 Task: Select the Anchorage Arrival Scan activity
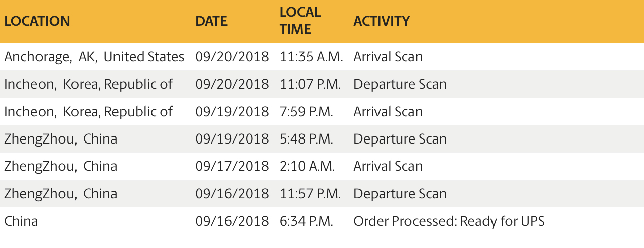coord(388,57)
